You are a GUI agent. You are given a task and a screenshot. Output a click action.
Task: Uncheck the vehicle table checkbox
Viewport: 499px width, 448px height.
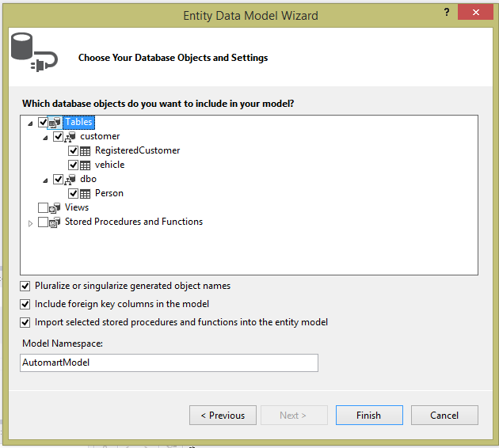pyautogui.click(x=74, y=165)
